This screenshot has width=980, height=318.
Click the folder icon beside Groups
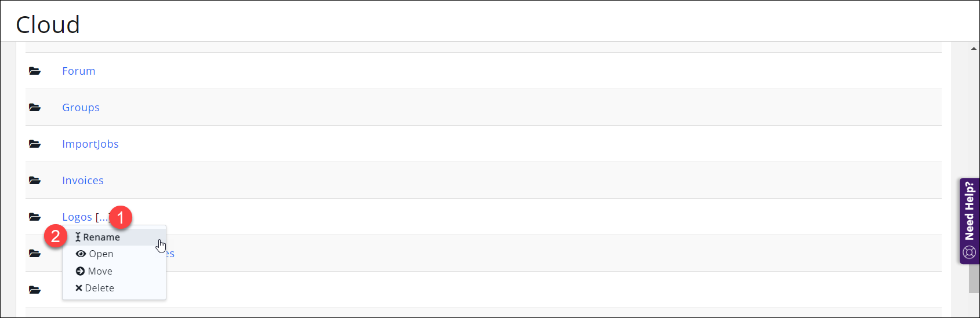[x=35, y=108]
